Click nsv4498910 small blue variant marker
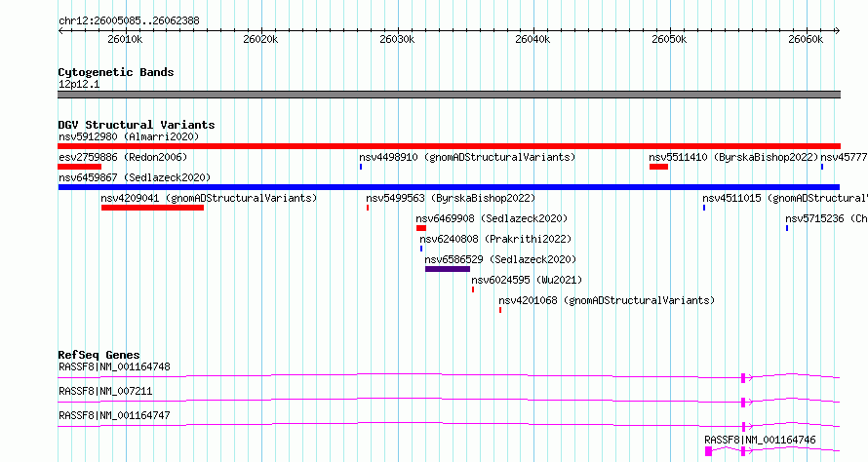 pos(361,167)
